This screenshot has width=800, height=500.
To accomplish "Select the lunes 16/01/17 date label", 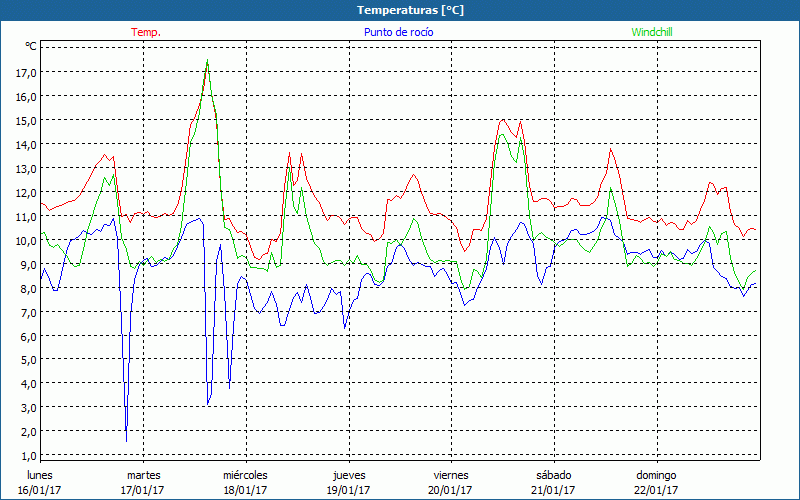I will tap(40, 482).
